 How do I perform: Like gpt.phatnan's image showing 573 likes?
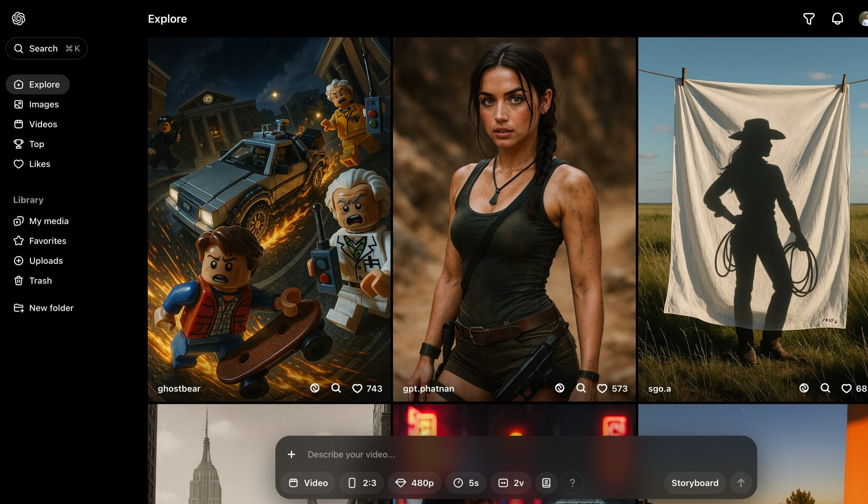(602, 388)
